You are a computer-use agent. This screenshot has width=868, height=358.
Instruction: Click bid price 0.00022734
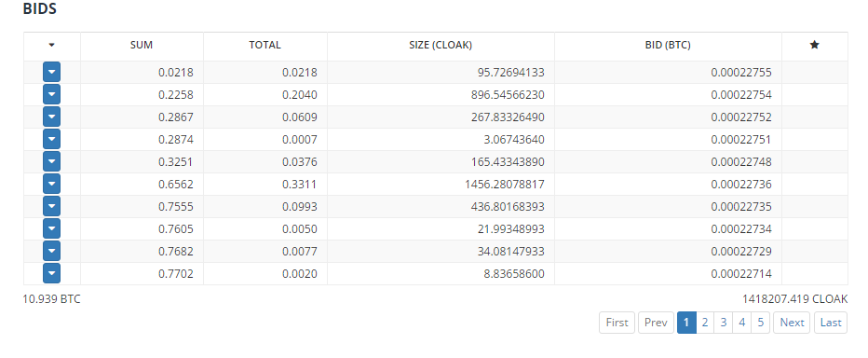coord(741,228)
